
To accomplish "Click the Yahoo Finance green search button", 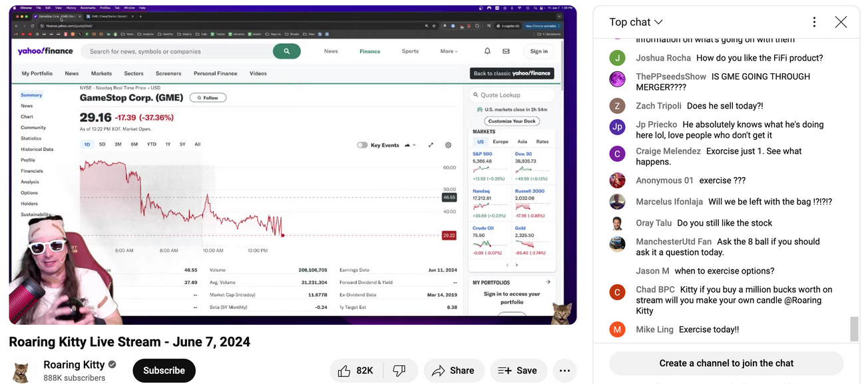I will (x=286, y=51).
